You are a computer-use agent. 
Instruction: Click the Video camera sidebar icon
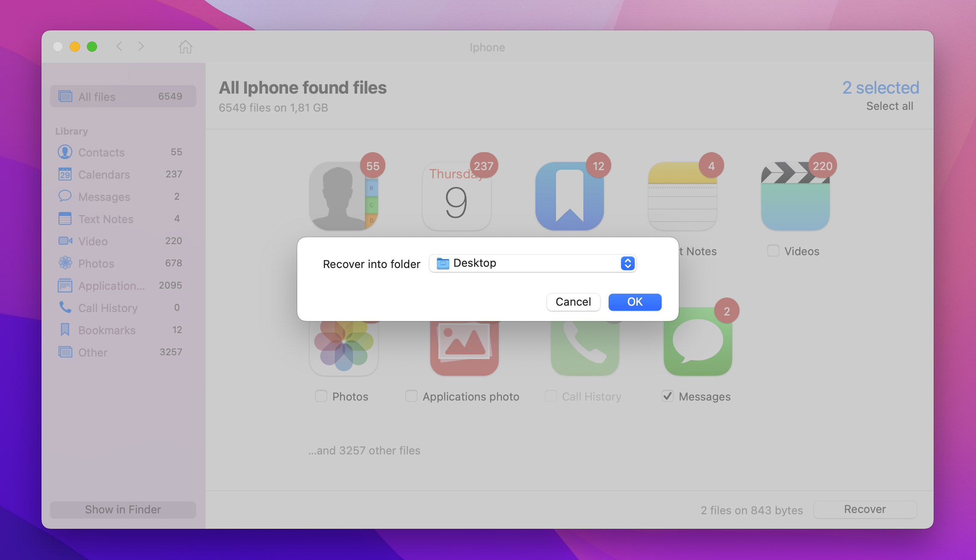(65, 241)
